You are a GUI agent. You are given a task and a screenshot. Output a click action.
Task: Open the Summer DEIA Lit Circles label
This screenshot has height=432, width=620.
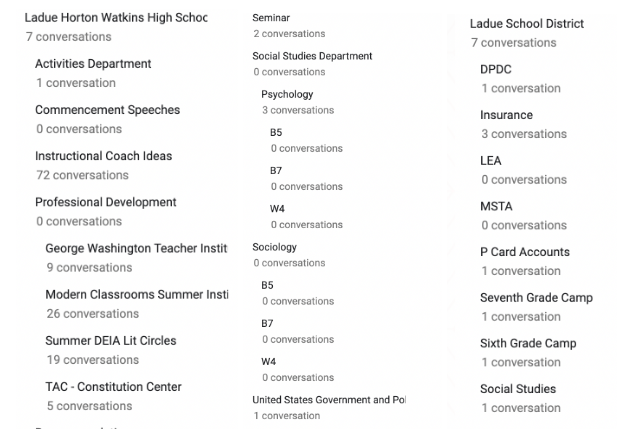coord(111,341)
